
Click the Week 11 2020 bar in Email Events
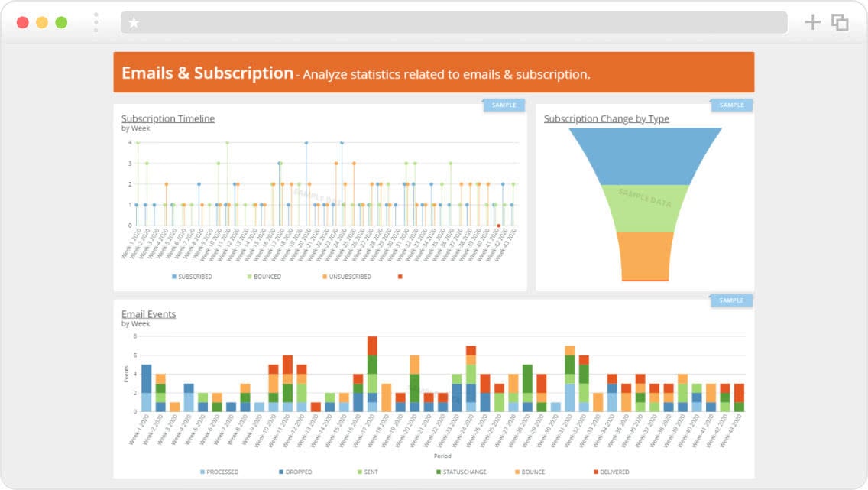(x=287, y=383)
